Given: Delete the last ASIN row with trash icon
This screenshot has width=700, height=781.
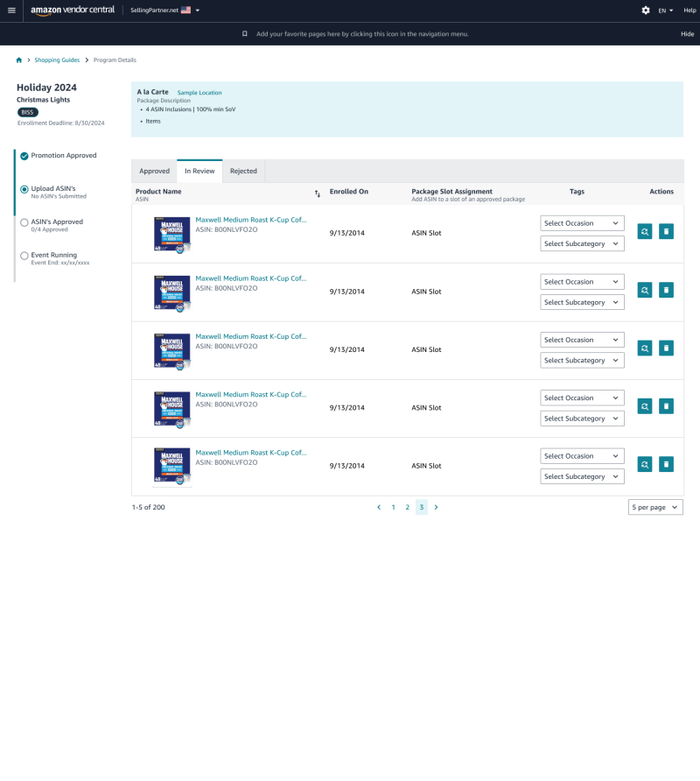Looking at the screenshot, I should (666, 464).
